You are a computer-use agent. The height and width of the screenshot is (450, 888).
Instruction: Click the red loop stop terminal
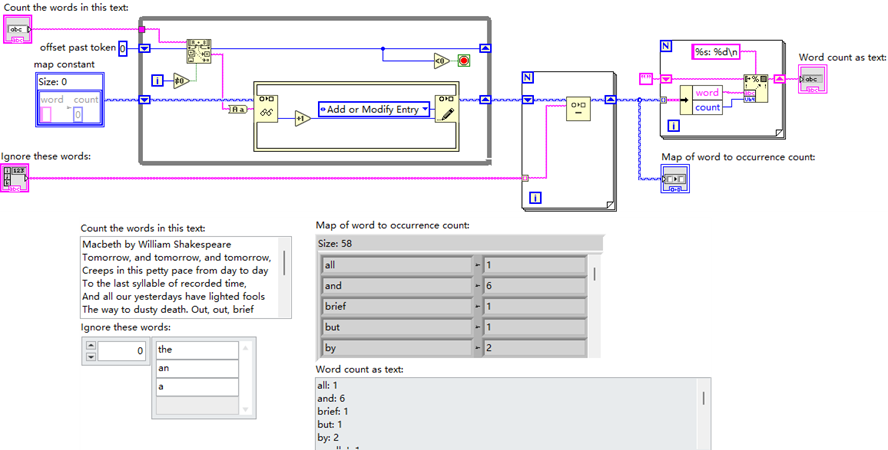(x=464, y=61)
